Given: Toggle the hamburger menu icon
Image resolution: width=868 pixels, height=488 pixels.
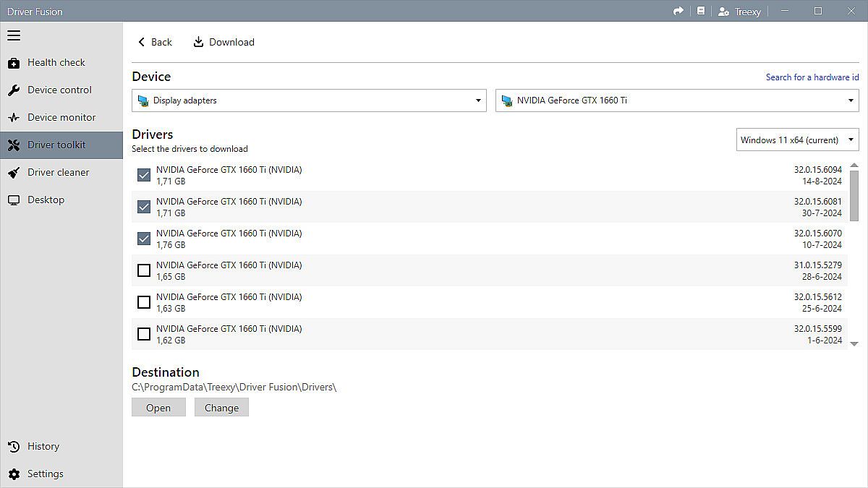Looking at the screenshot, I should click(x=14, y=35).
